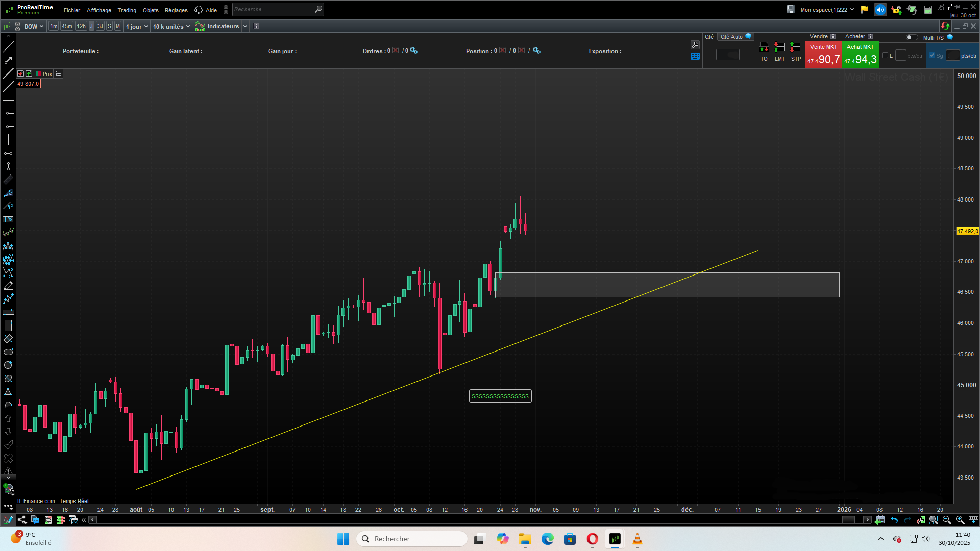Open the 10 k unités dropdown
This screenshot has height=551, width=980.
(x=171, y=27)
